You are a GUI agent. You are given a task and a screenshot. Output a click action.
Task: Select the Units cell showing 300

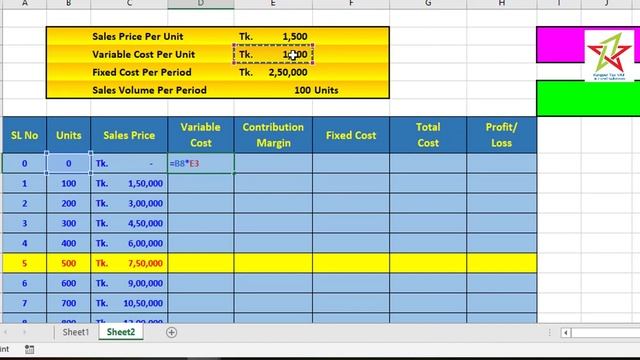pos(69,223)
